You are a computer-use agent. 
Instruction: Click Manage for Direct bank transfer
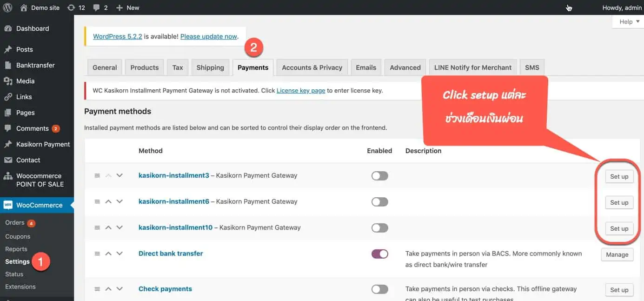(617, 254)
